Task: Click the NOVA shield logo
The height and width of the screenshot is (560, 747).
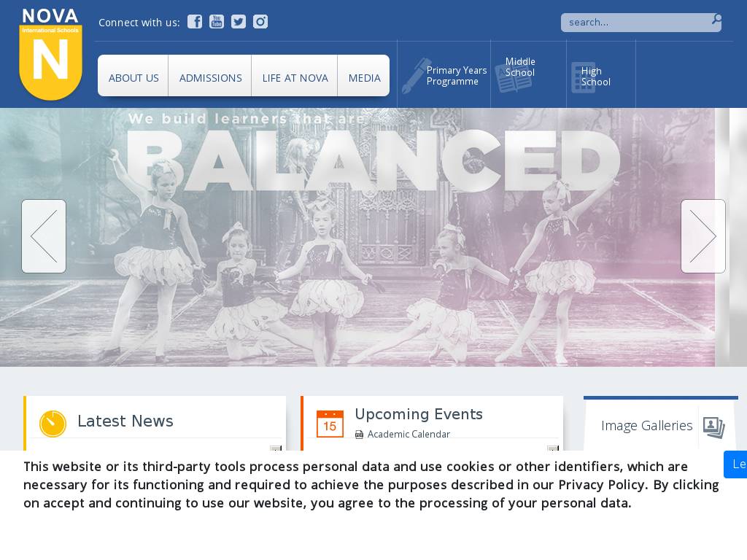Action: coord(50,55)
